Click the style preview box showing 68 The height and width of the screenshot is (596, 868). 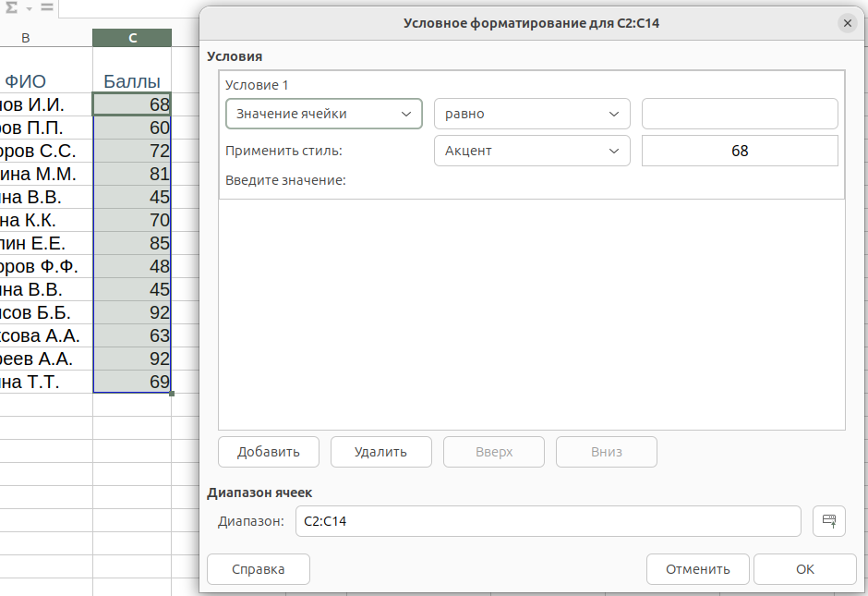pyautogui.click(x=740, y=151)
